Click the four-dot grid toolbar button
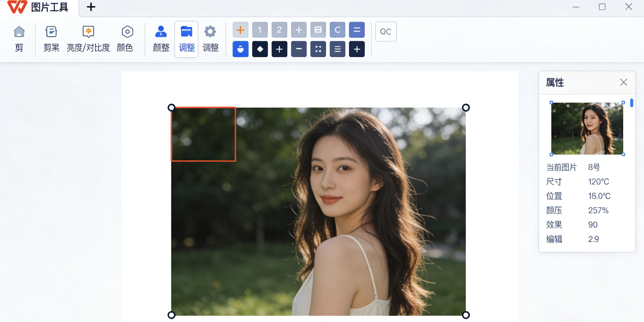 click(x=318, y=49)
